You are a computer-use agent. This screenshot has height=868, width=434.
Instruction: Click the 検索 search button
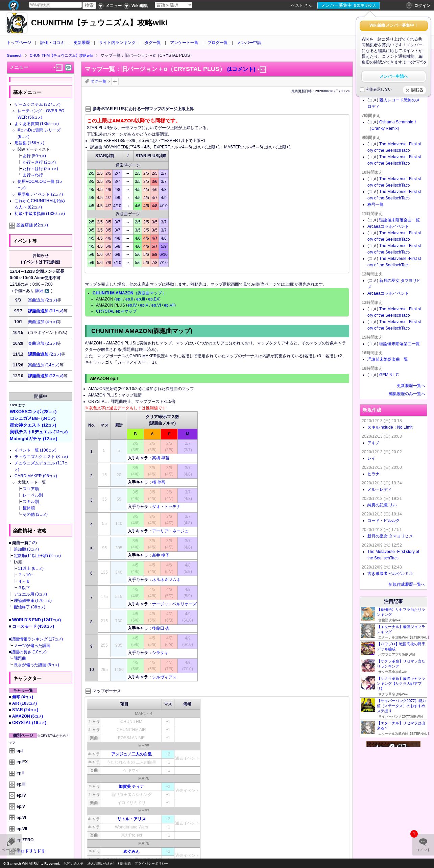pos(89,5)
